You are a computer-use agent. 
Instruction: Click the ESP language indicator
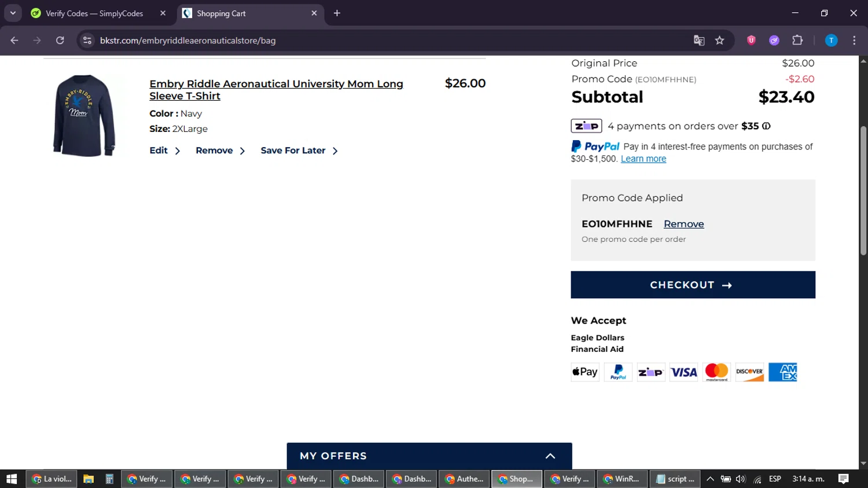pos(775,479)
